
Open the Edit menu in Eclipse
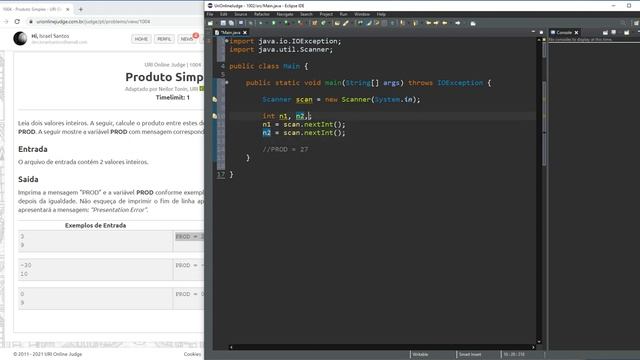(224, 14)
